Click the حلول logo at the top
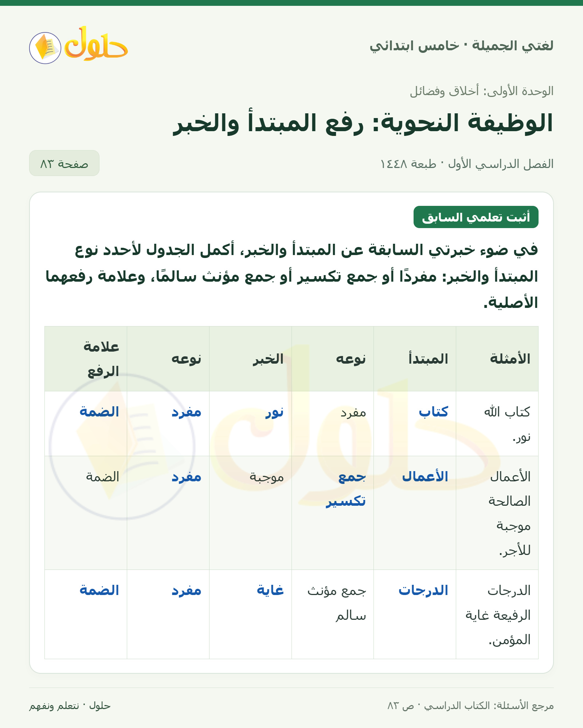 pos(78,46)
